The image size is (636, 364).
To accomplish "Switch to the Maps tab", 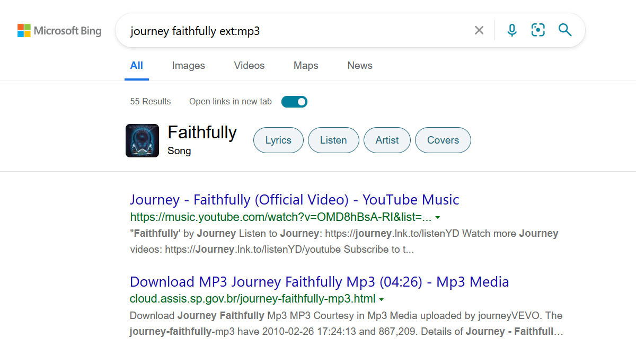I will [306, 66].
